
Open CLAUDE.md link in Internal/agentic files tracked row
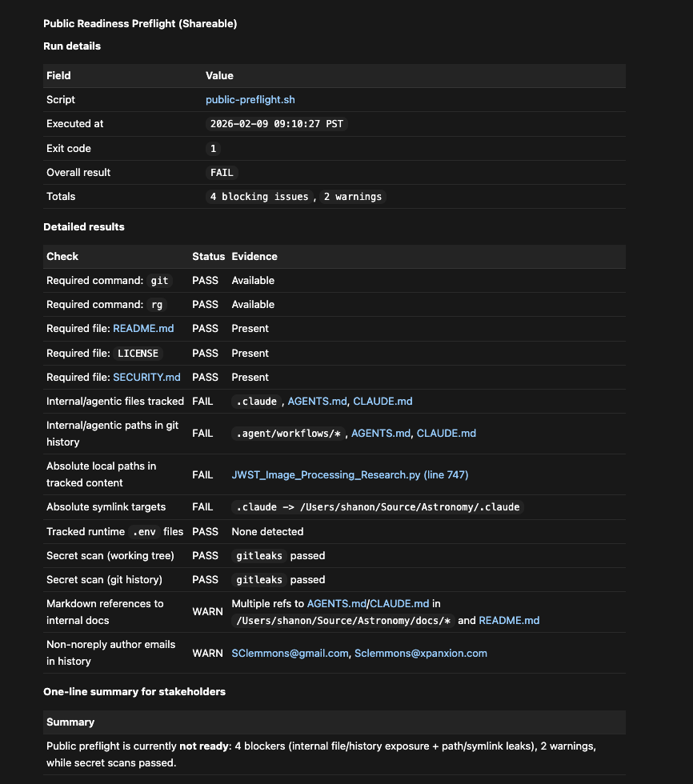click(x=383, y=401)
